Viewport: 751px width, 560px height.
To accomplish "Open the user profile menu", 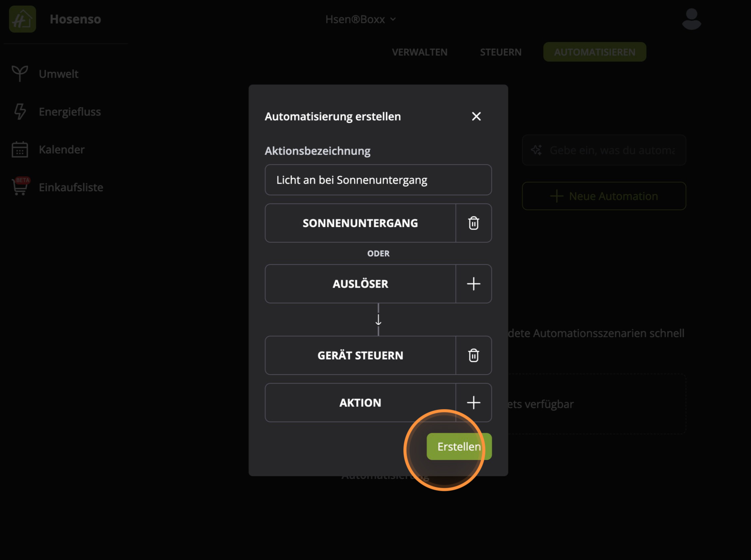I will click(x=692, y=19).
